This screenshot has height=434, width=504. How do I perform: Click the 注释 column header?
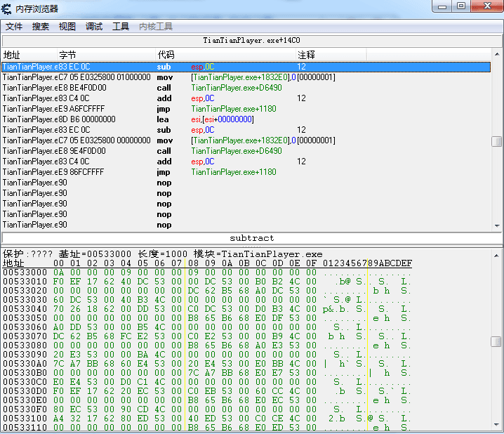pyautogui.click(x=331, y=55)
